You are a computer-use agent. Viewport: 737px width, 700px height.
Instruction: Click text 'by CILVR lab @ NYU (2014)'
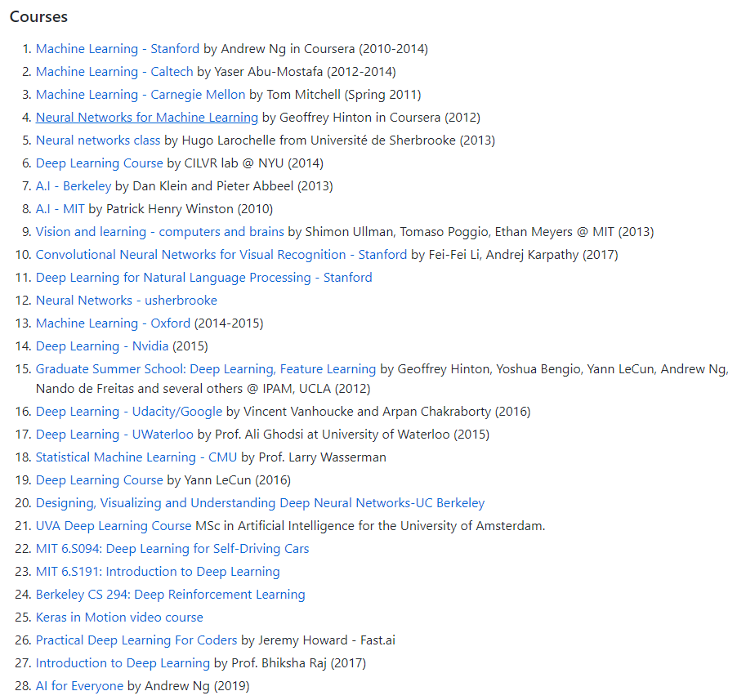pyautogui.click(x=245, y=163)
